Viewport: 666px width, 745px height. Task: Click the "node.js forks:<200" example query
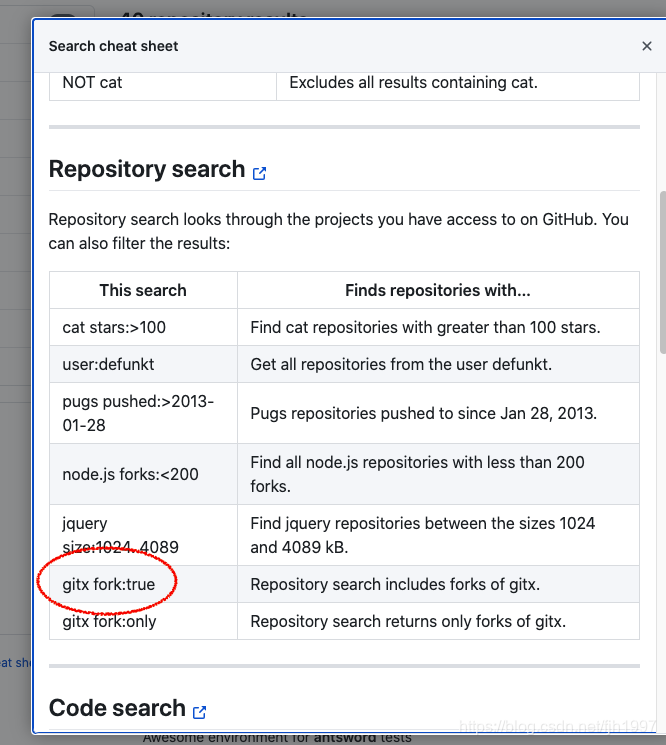pyautogui.click(x=131, y=474)
